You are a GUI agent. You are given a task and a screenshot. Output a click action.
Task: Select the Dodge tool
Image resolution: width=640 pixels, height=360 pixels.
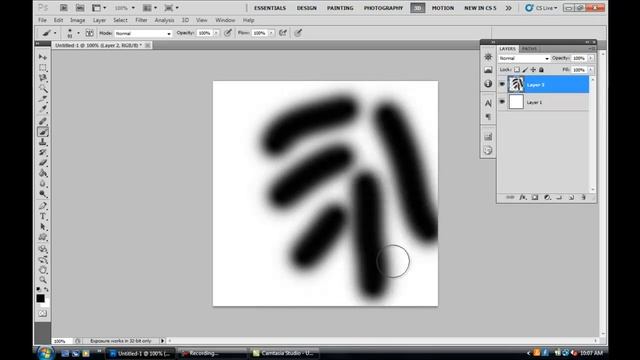point(42,194)
